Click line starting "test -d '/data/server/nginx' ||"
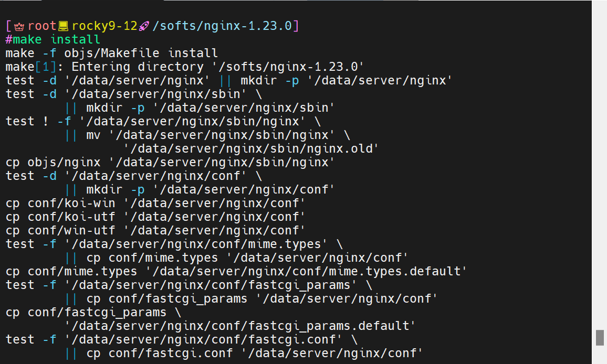 click(229, 80)
